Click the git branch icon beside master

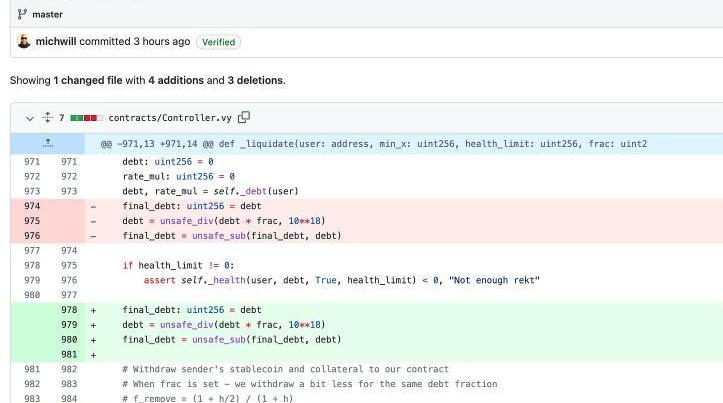pyautogui.click(x=22, y=14)
